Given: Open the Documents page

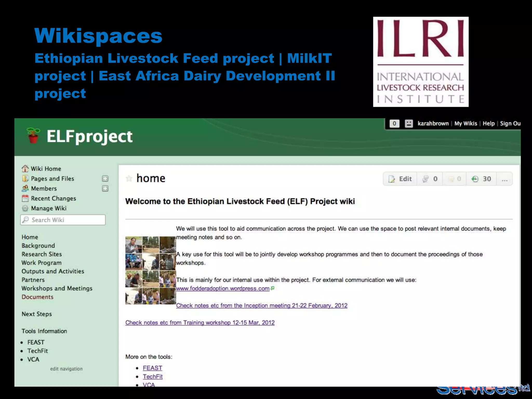Looking at the screenshot, I should (37, 297).
